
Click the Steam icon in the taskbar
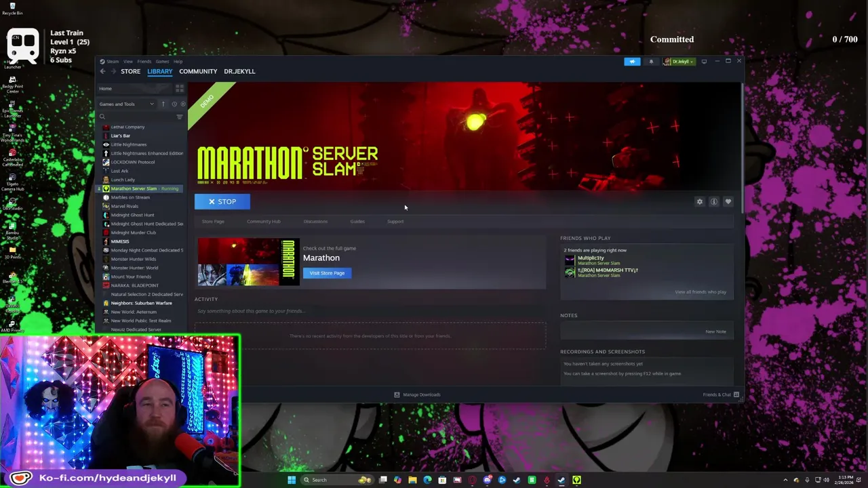click(x=561, y=480)
